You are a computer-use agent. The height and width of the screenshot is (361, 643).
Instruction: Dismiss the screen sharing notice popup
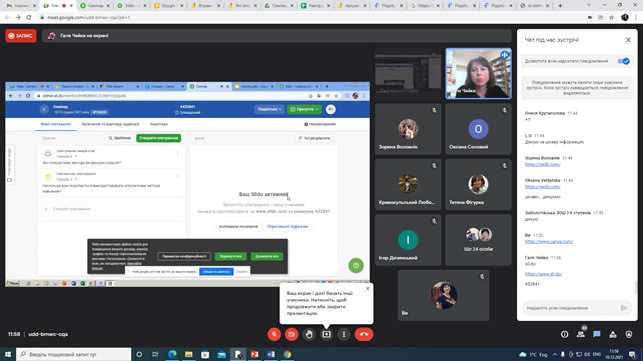coord(367,288)
